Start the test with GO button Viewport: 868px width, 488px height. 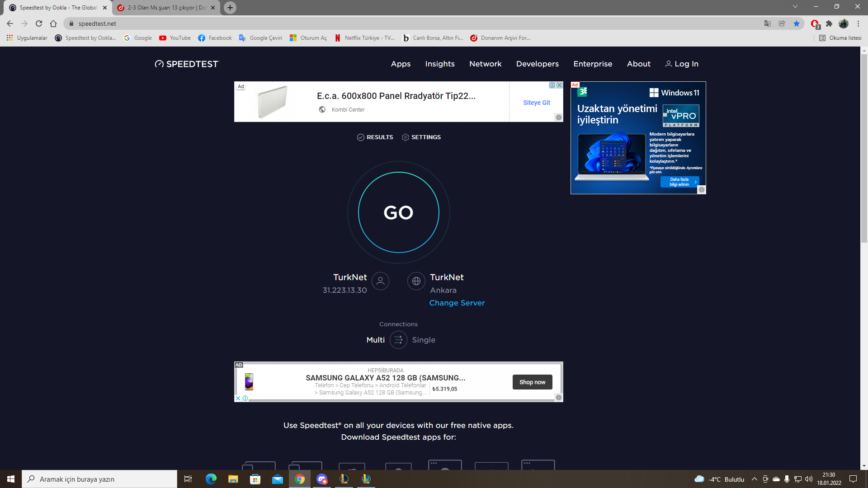398,212
